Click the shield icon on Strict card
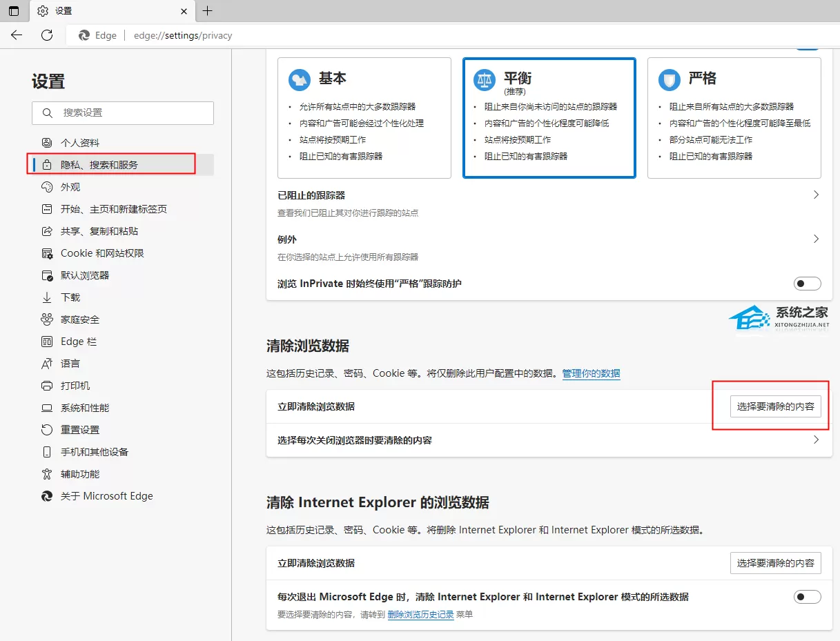Screen dimensions: 840x641 (x=670, y=80)
